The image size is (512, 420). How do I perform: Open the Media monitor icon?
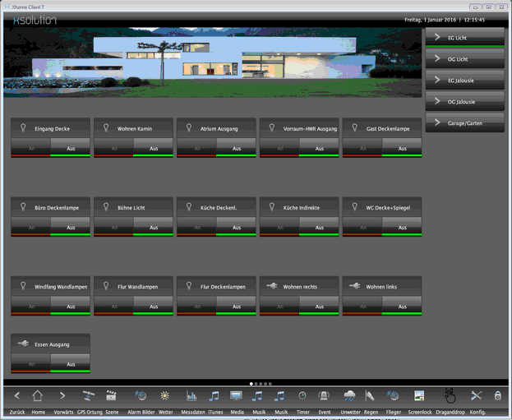click(x=236, y=396)
